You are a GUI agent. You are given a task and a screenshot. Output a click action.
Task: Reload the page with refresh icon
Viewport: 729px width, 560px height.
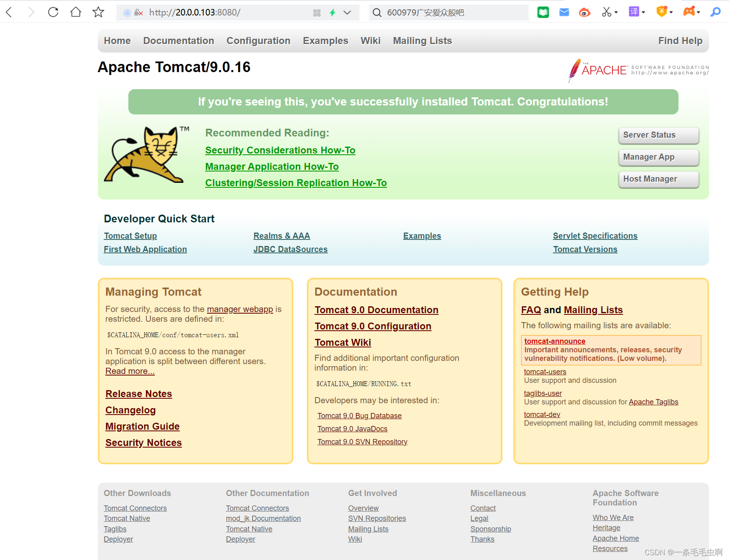coord(53,12)
